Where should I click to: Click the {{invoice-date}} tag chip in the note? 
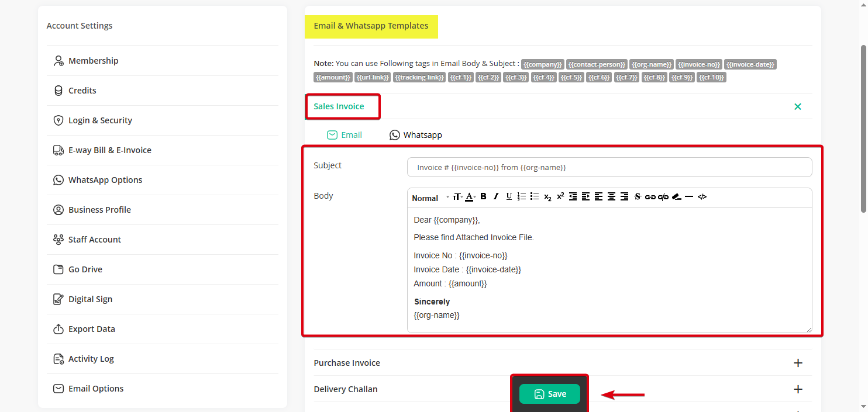tap(750, 64)
